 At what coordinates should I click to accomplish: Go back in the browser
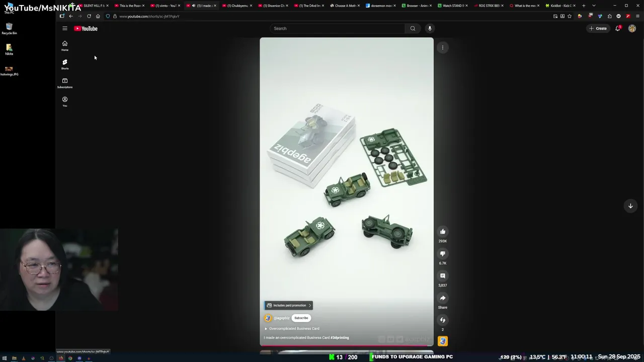coord(71,16)
